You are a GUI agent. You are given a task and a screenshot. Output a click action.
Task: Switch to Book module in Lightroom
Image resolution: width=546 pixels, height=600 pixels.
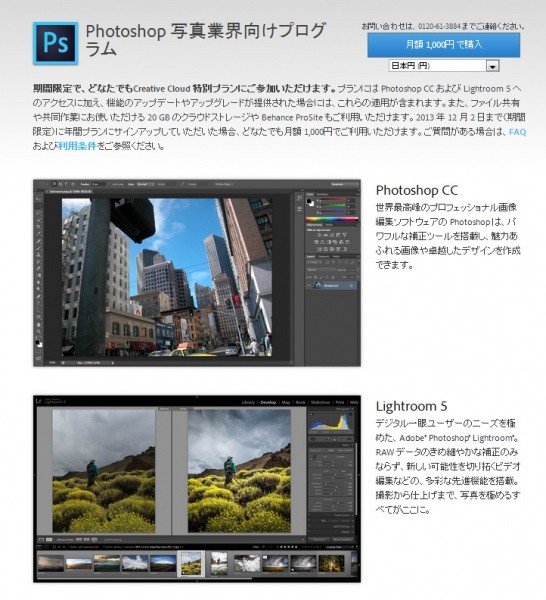(x=301, y=403)
